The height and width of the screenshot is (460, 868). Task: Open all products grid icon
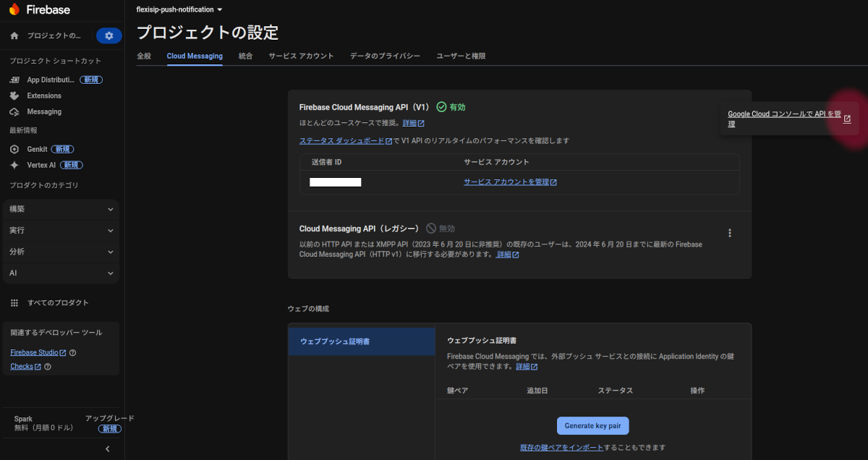point(14,302)
